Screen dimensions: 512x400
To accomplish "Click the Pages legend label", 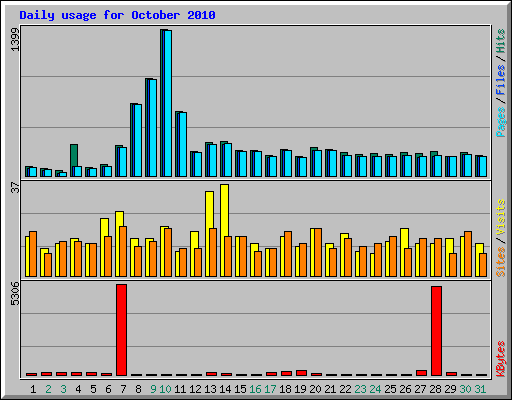I will (x=501, y=122).
